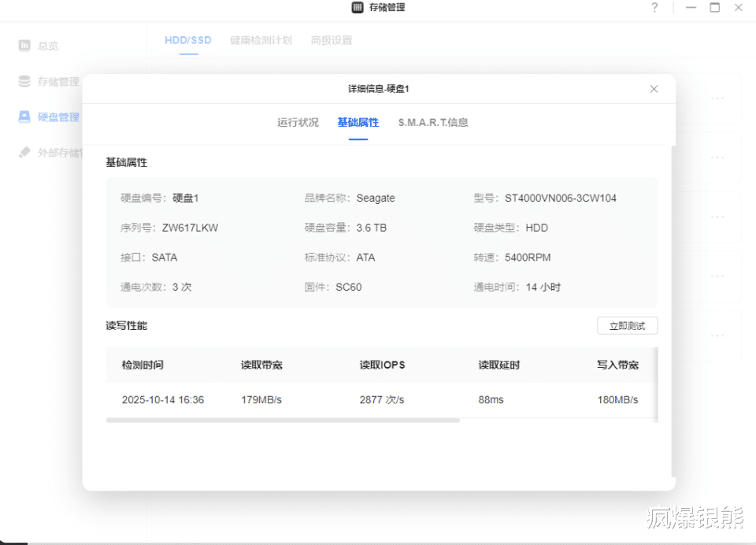Click the 外部存储 external storage icon
Viewport: 756px width, 545px height.
tap(25, 152)
